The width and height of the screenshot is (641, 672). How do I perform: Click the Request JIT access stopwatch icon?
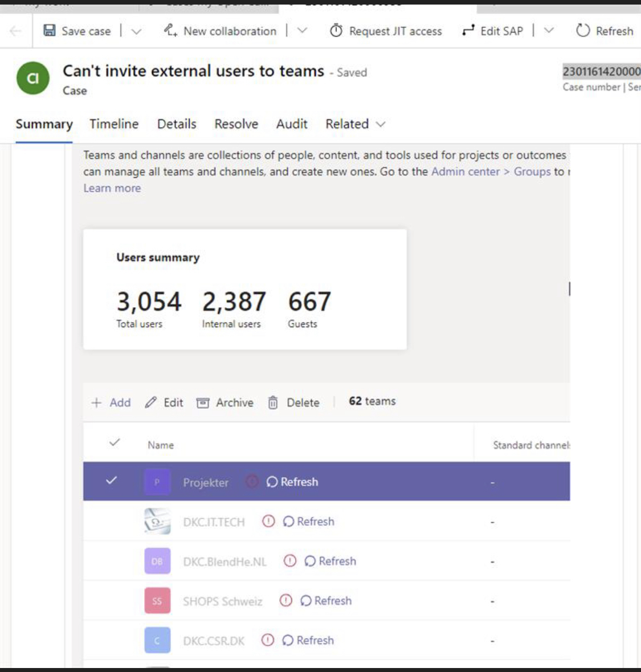337,31
